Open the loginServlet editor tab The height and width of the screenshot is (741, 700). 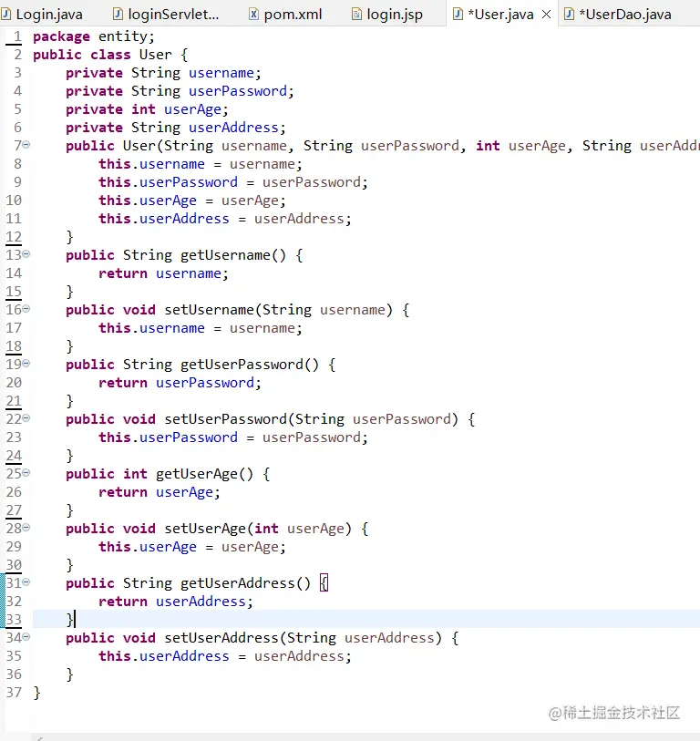pyautogui.click(x=167, y=15)
